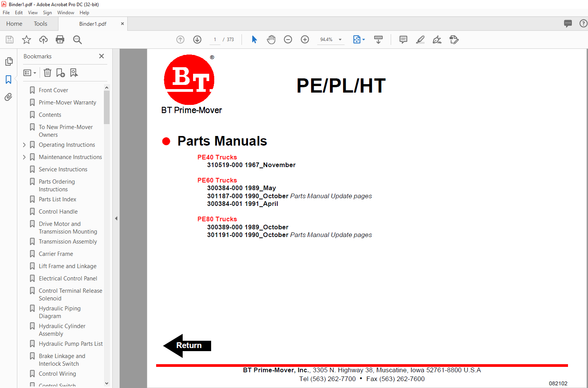Open the Prime-Mover Warranty bookmark
Viewport: 588px width, 388px height.
[67, 103]
